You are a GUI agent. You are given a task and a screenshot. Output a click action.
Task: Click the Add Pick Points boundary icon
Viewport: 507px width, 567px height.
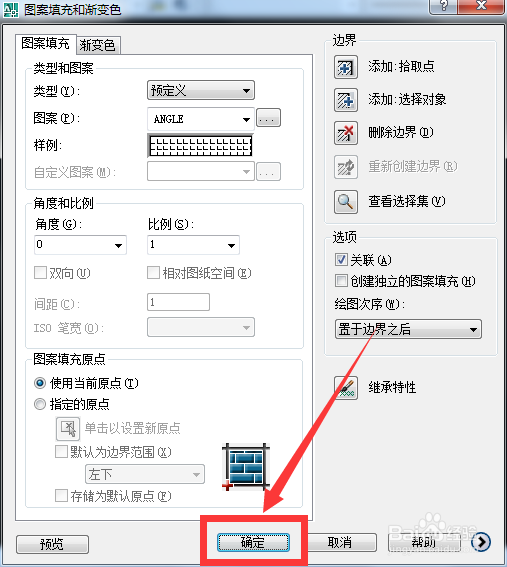click(346, 67)
